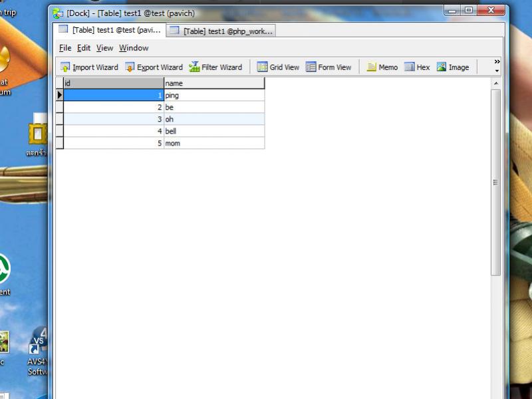Open the Filter Wizard
Screen dimensions: 532x399
pyautogui.click(x=215, y=67)
